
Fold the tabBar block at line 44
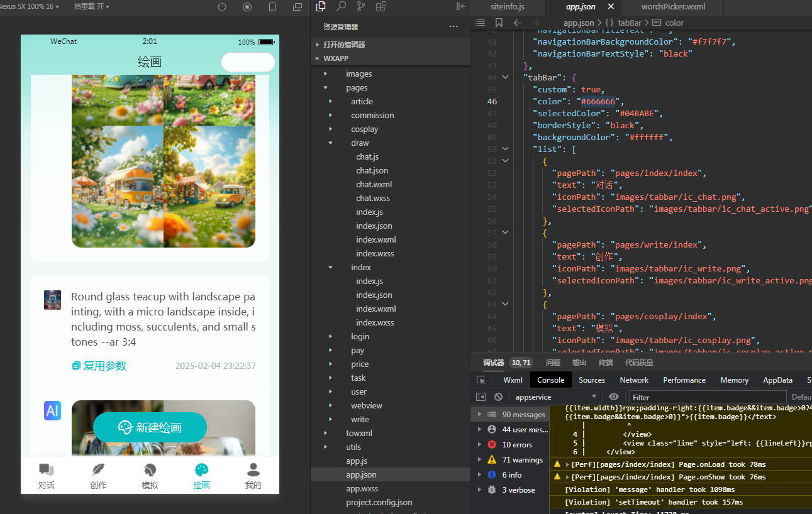[x=505, y=78]
